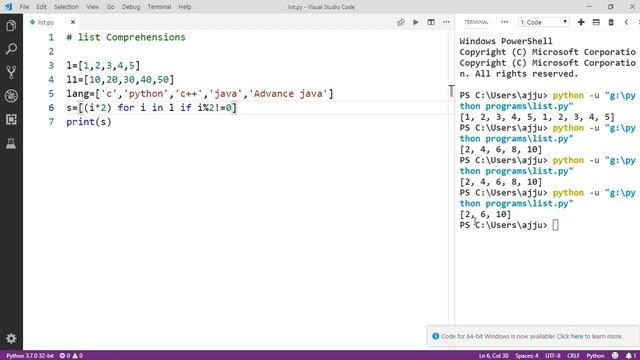640x360 pixels.
Task: Change indentation via Spaces: 4
Action: coord(527,356)
